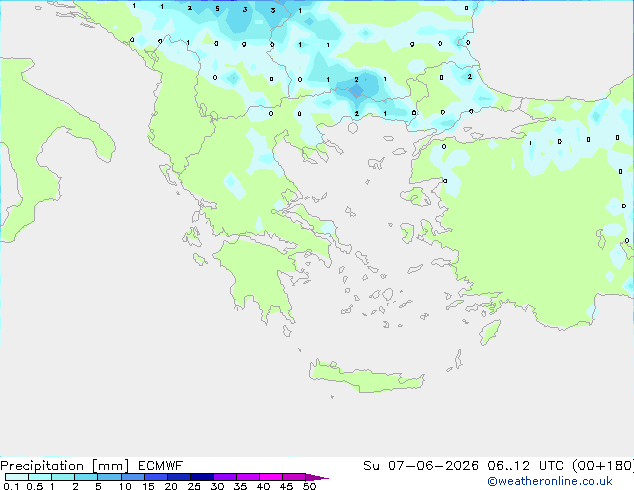Click the island of Rhodes on map

click(490, 332)
